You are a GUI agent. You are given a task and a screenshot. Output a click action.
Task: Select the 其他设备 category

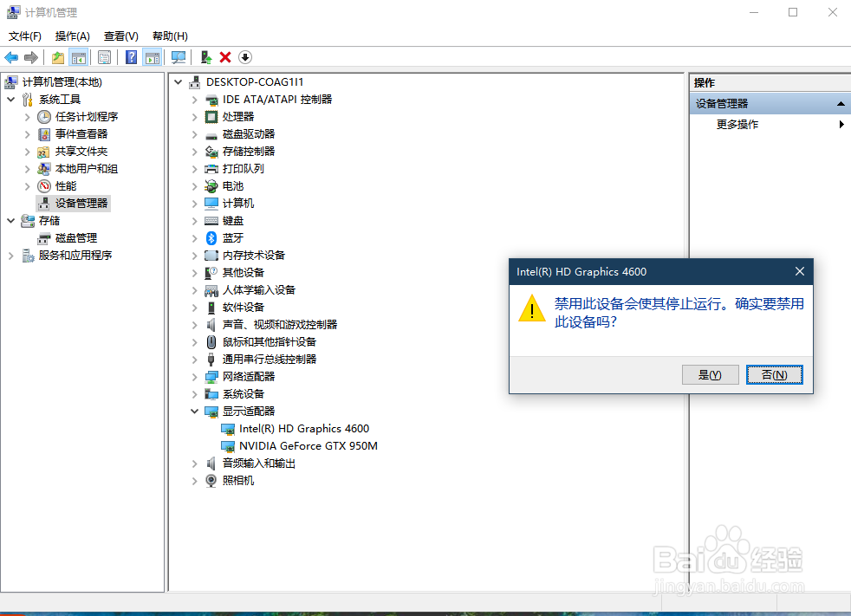[244, 272]
